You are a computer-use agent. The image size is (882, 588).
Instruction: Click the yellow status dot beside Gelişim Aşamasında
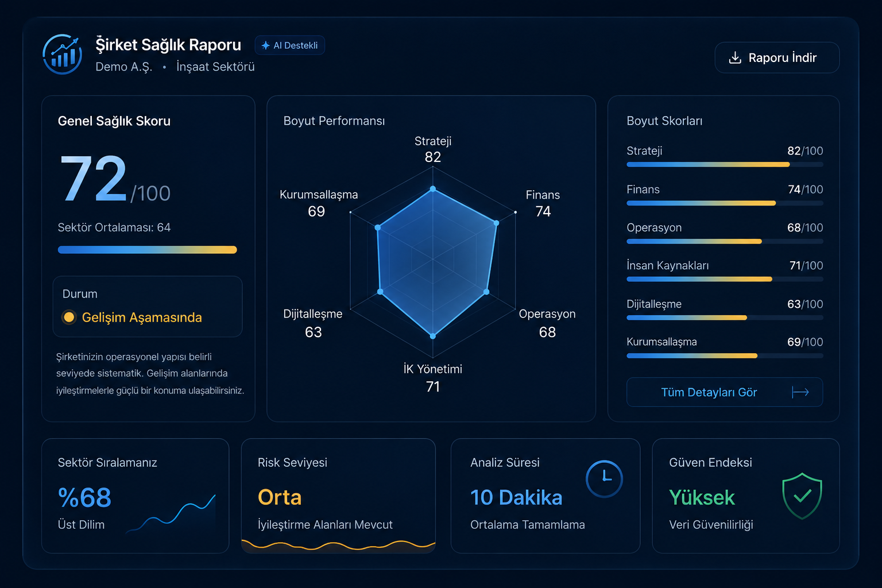69,317
